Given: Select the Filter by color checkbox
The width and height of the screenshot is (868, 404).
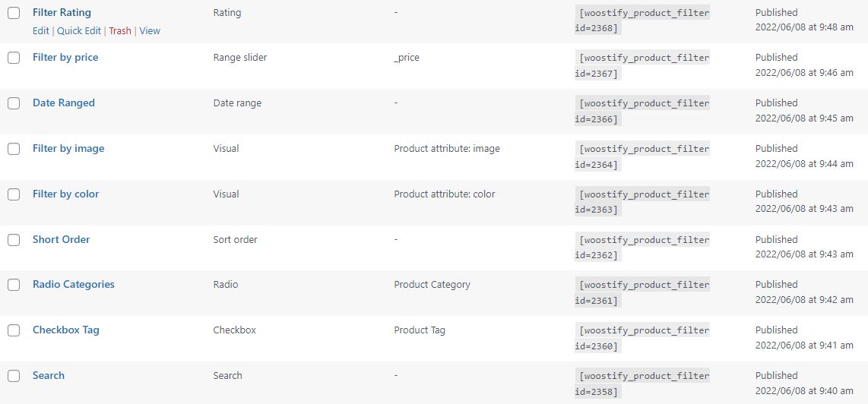Looking at the screenshot, I should (14, 194).
